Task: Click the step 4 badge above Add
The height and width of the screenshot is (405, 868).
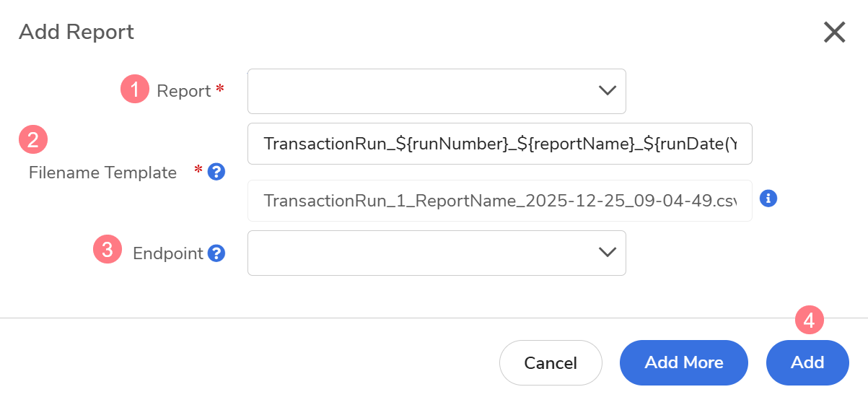Action: 809,320
